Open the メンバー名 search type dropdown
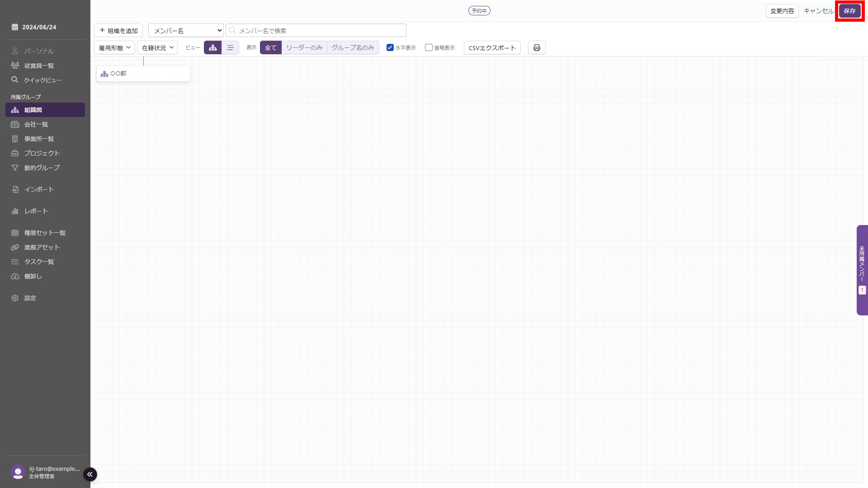868x488 pixels. (x=186, y=30)
